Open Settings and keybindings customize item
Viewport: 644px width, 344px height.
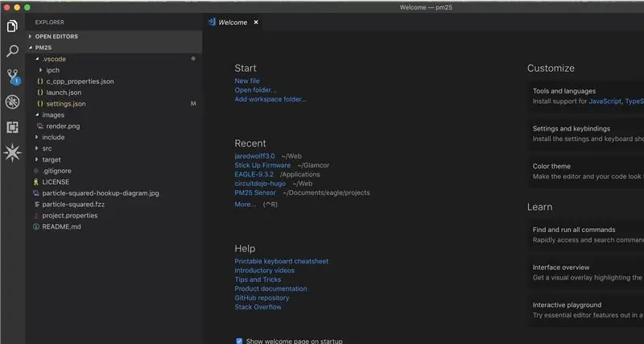click(x=586, y=134)
